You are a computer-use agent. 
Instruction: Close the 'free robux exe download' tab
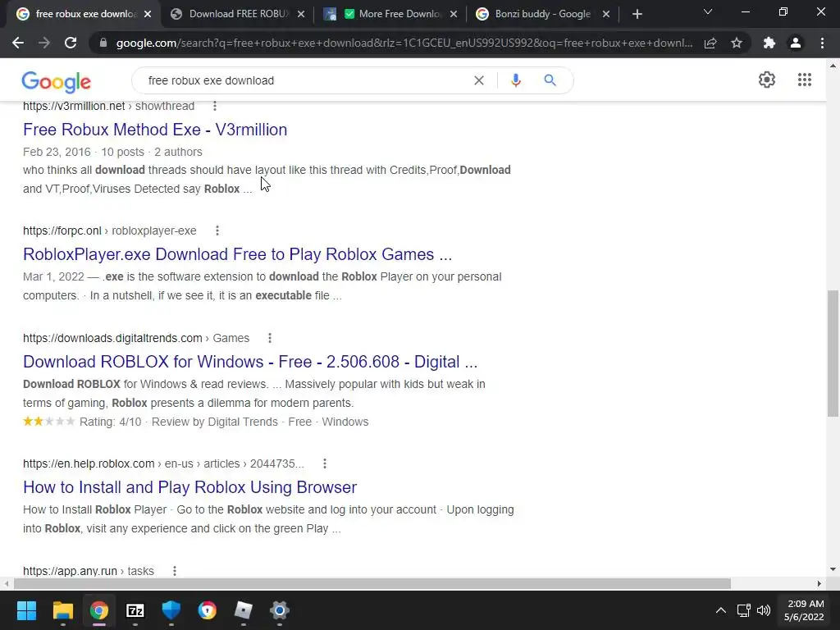pyautogui.click(x=148, y=14)
